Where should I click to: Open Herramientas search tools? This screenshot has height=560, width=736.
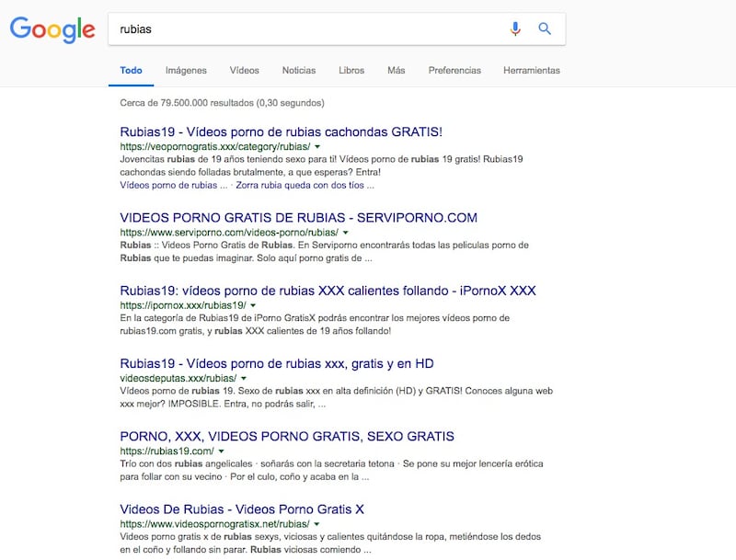[532, 71]
